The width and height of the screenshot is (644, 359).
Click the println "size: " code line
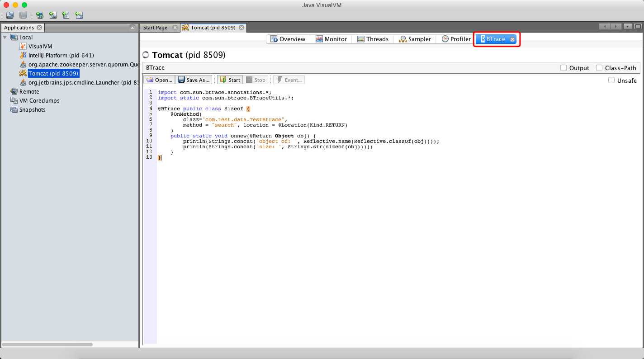(278, 146)
